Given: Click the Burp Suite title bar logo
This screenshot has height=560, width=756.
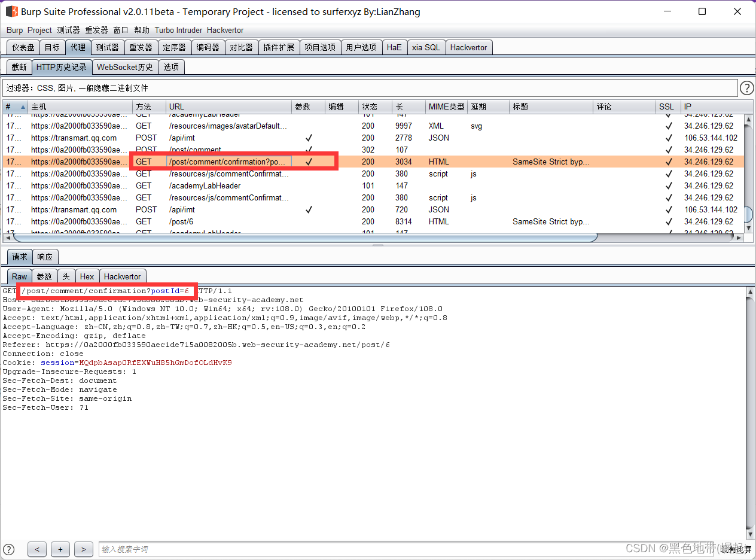Looking at the screenshot, I should click(11, 11).
